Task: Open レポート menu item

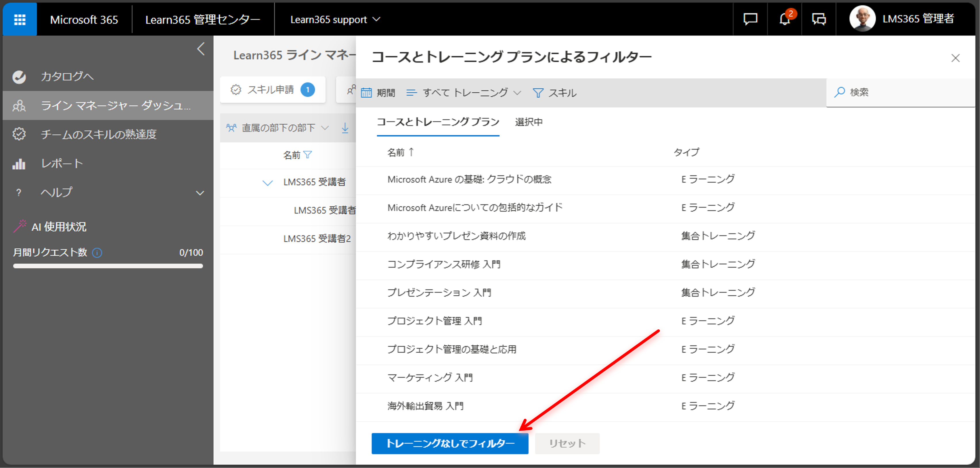Action: [x=108, y=164]
